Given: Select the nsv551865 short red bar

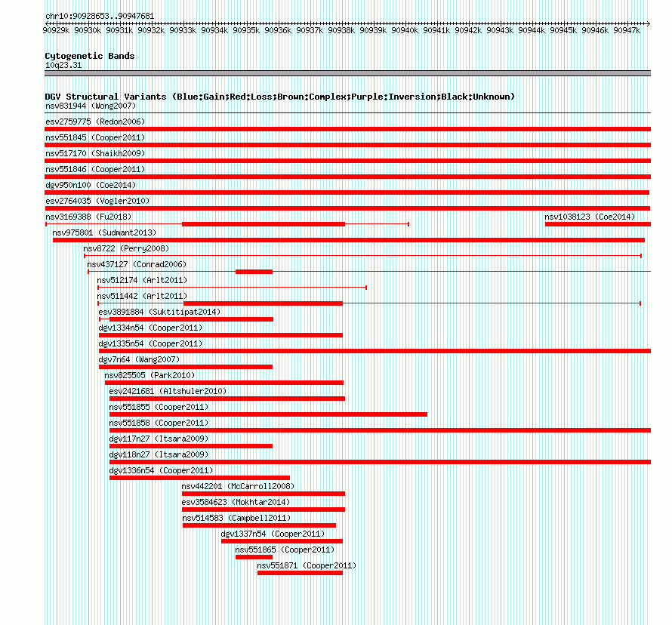Looking at the screenshot, I should point(254,557).
